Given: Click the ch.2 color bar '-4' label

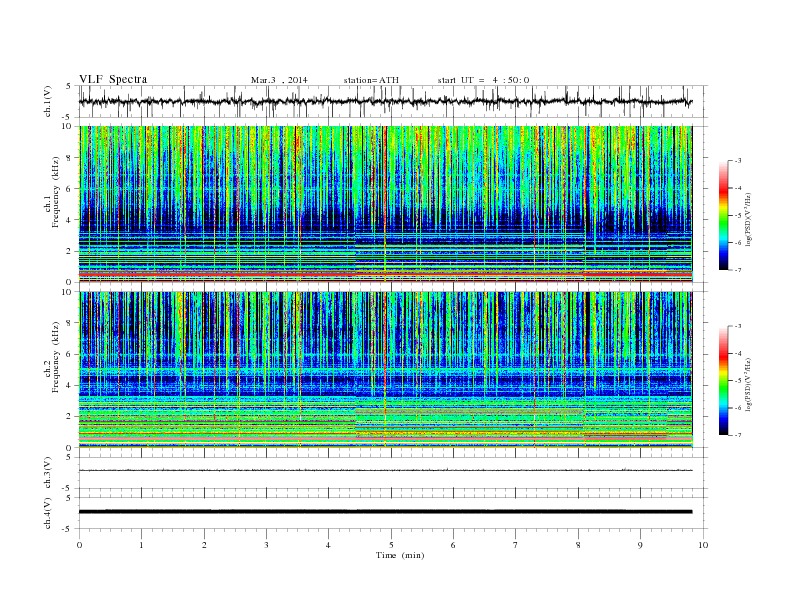Looking at the screenshot, I should [x=738, y=353].
